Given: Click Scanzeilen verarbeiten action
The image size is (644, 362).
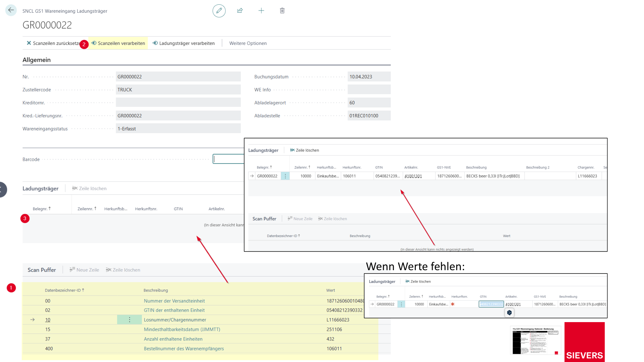Looking at the screenshot, I should [118, 43].
